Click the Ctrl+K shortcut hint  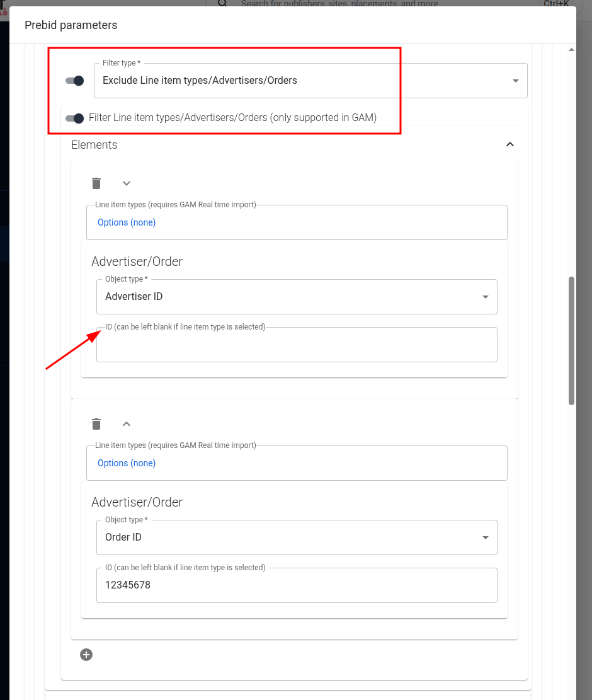pos(555,4)
